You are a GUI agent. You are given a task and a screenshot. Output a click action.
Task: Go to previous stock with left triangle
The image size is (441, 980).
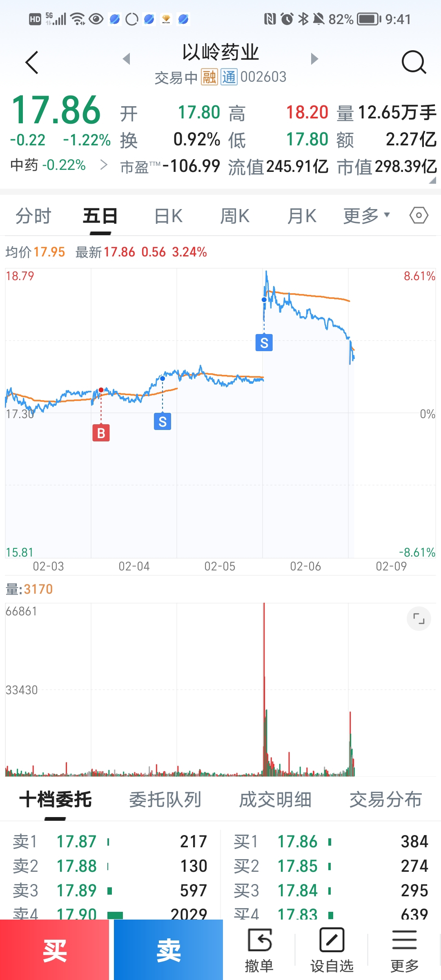127,59
